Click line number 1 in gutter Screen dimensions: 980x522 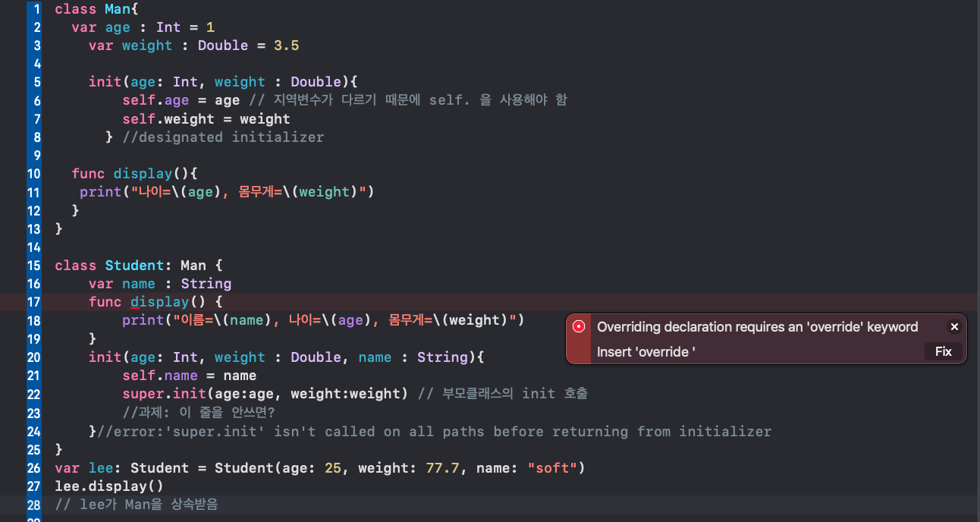[36, 8]
